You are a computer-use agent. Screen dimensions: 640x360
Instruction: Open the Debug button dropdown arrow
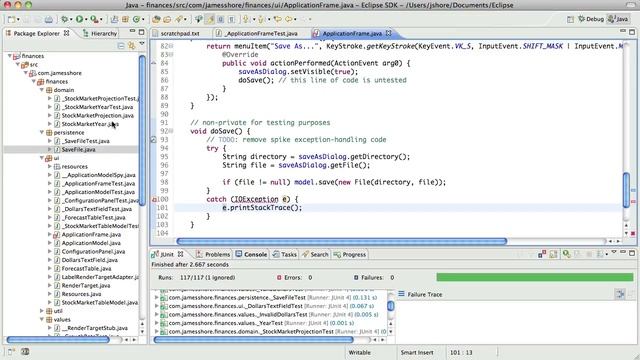(x=71, y=19)
